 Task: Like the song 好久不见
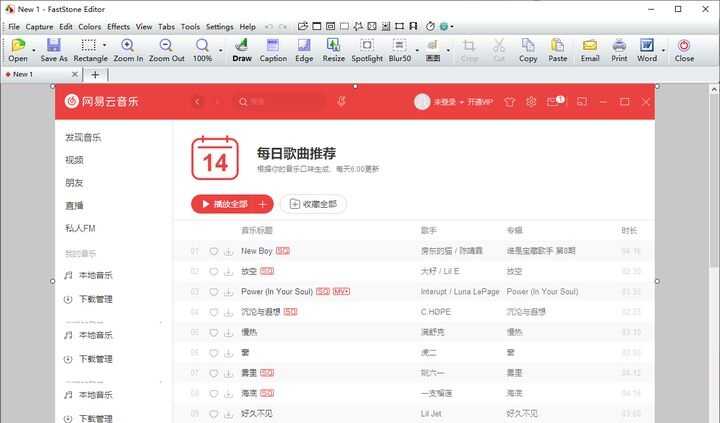tap(214, 414)
